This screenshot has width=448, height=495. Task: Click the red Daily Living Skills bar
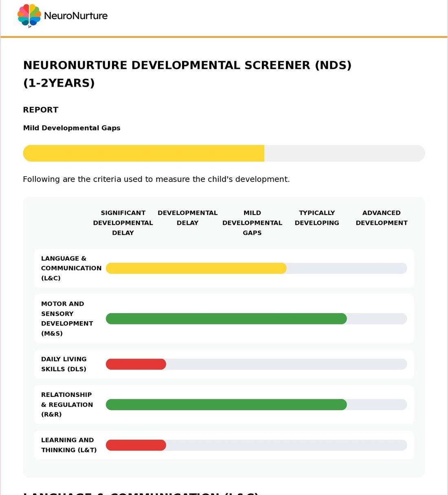(136, 364)
